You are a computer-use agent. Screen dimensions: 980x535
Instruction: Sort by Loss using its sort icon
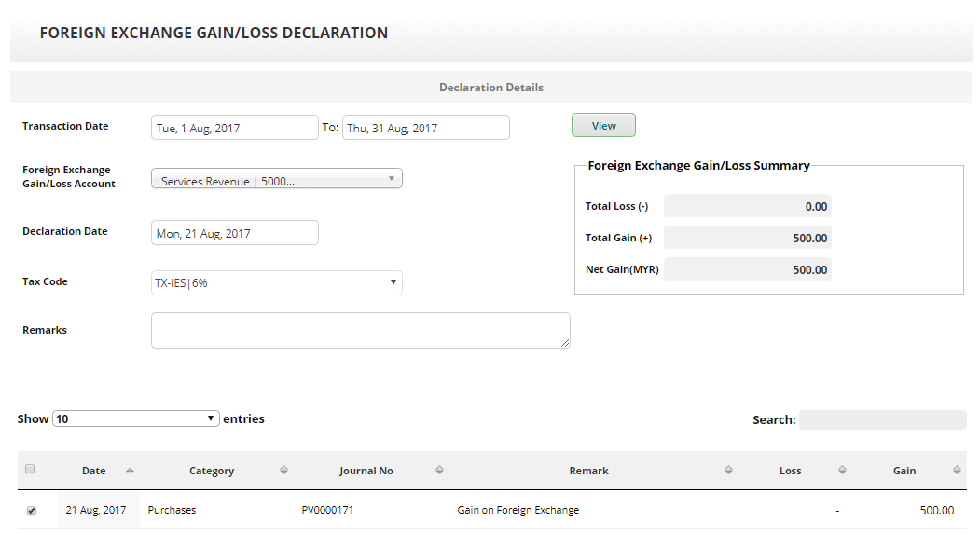coord(842,471)
